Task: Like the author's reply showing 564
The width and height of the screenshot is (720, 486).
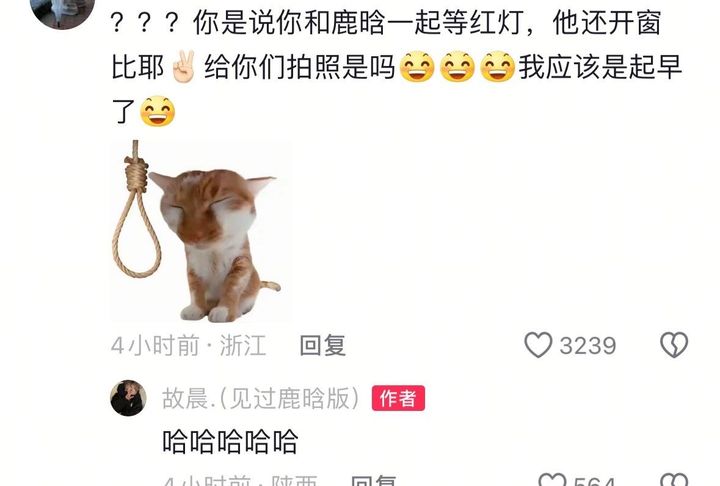Action: [552, 480]
